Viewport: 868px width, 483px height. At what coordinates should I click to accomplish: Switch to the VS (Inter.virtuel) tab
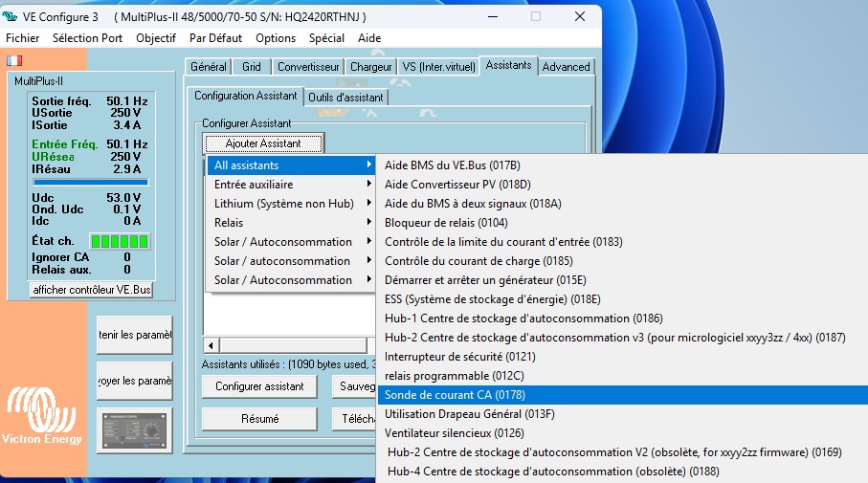[x=438, y=67]
